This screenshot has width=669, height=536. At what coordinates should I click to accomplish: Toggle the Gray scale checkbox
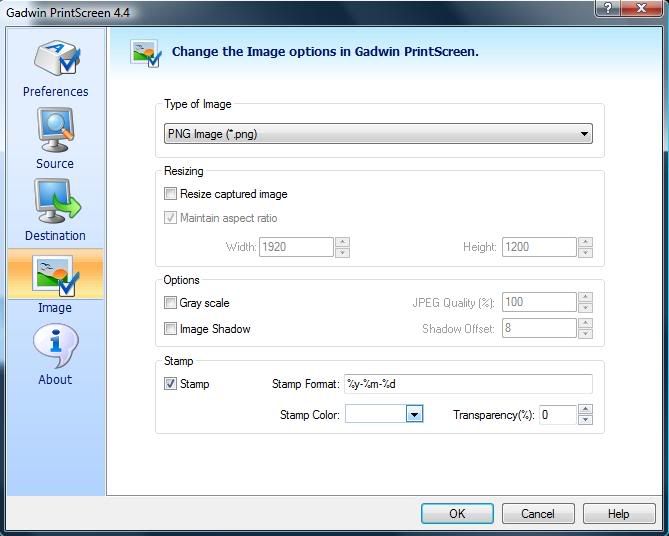(170, 303)
